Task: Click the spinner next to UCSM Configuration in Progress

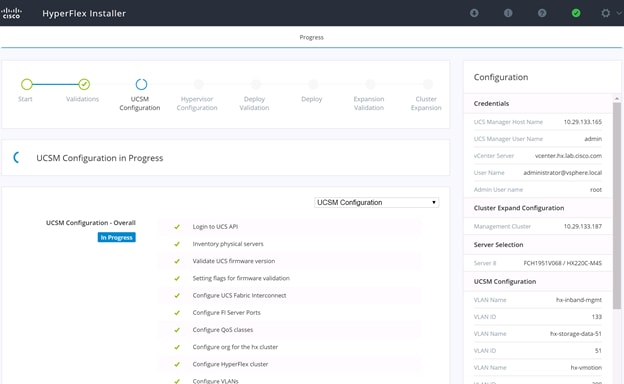Action: 17,158
